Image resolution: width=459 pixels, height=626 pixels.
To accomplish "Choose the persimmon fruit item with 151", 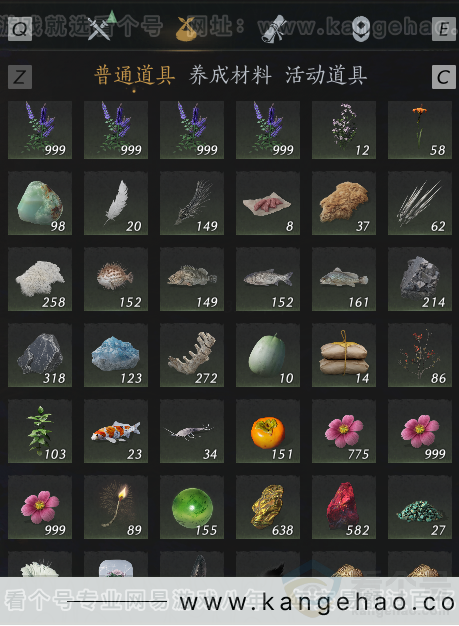I will click(268, 431).
